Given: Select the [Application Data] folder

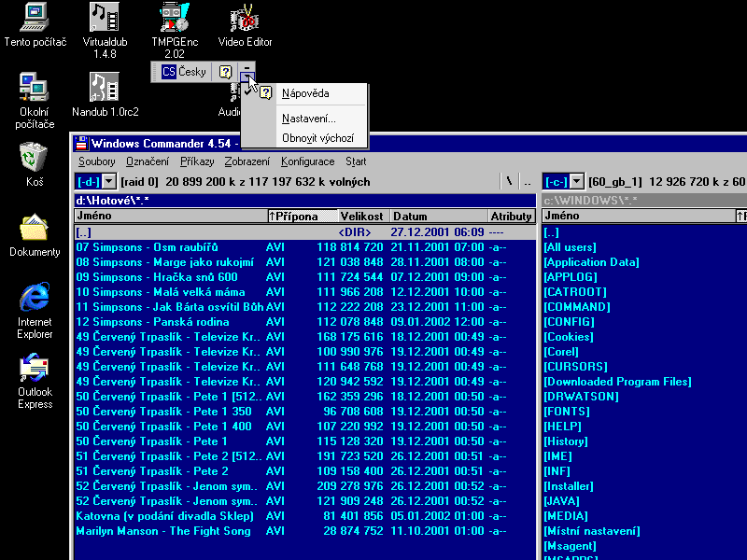Looking at the screenshot, I should click(x=591, y=262).
